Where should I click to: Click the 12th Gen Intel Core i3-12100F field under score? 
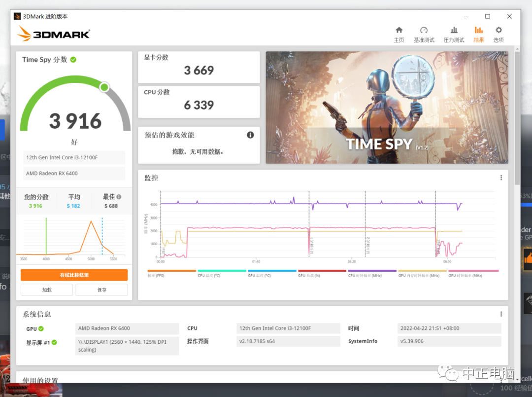click(x=74, y=158)
